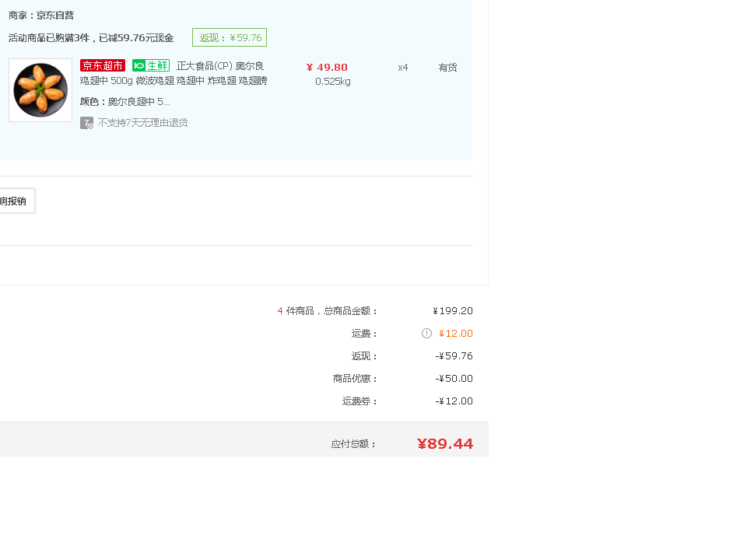The image size is (747, 560).
Task: Click the shipping coupon amount -¥12.00
Action: pos(454,401)
